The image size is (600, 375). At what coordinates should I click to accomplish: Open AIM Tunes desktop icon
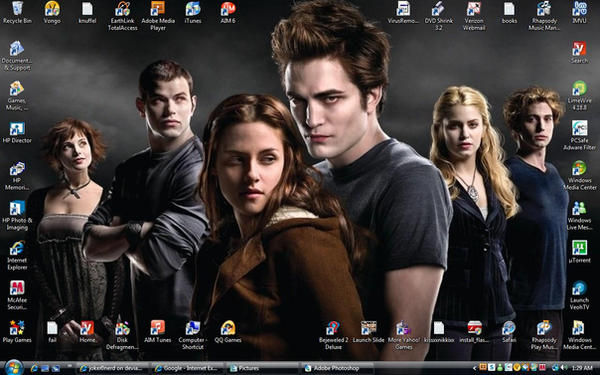click(158, 331)
